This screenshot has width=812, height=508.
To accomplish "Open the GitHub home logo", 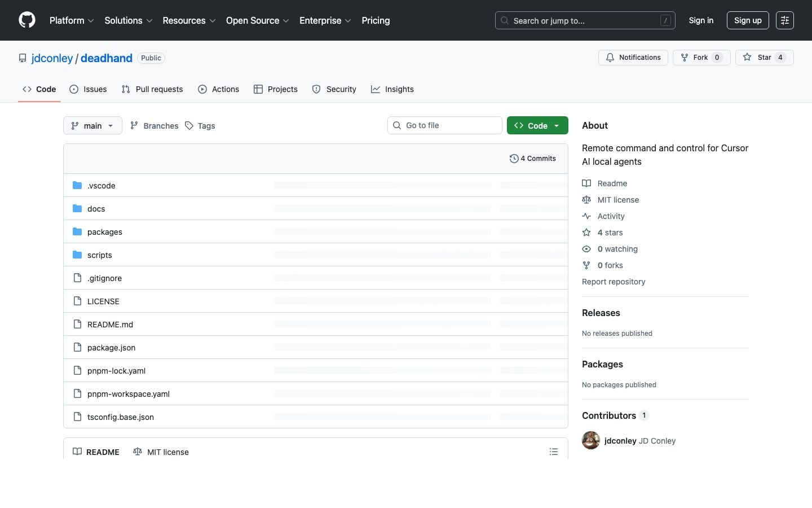I will pyautogui.click(x=27, y=20).
